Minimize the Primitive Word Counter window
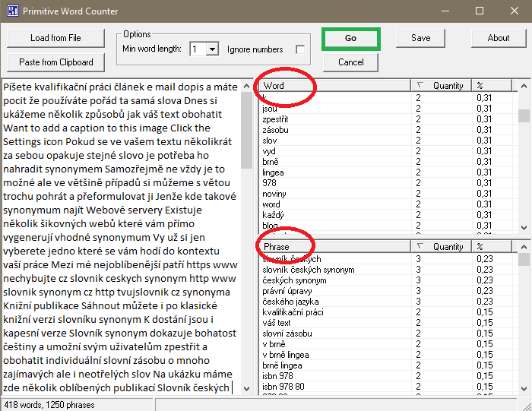532x411 pixels. [x=445, y=11]
